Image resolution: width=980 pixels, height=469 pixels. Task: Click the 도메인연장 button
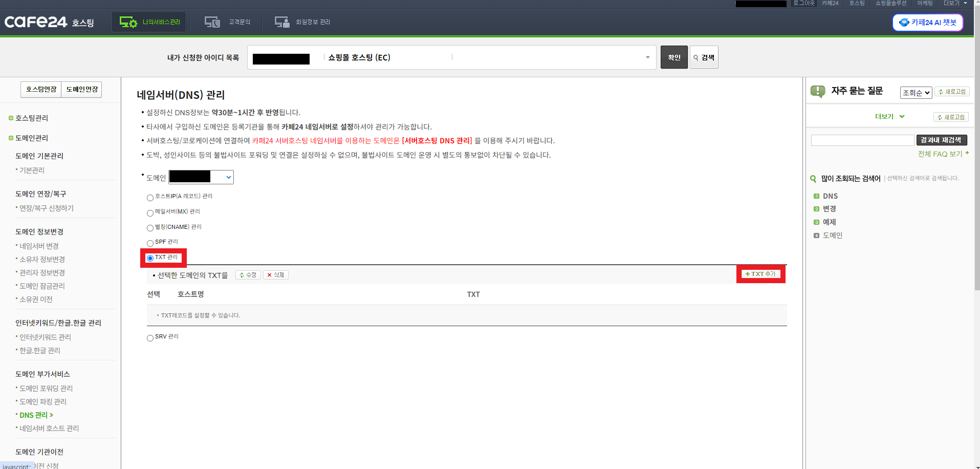[81, 89]
